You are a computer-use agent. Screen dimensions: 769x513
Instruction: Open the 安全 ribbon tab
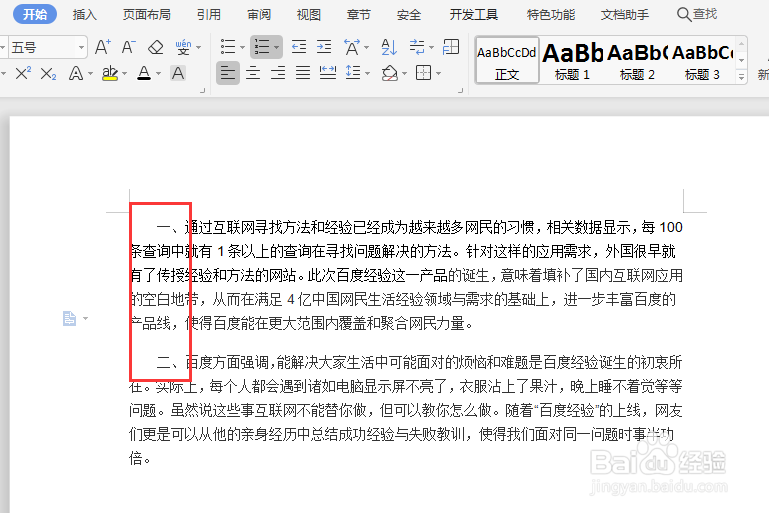point(409,15)
